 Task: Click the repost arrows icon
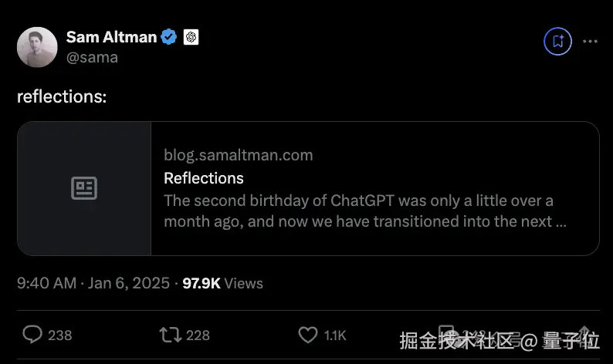170,334
